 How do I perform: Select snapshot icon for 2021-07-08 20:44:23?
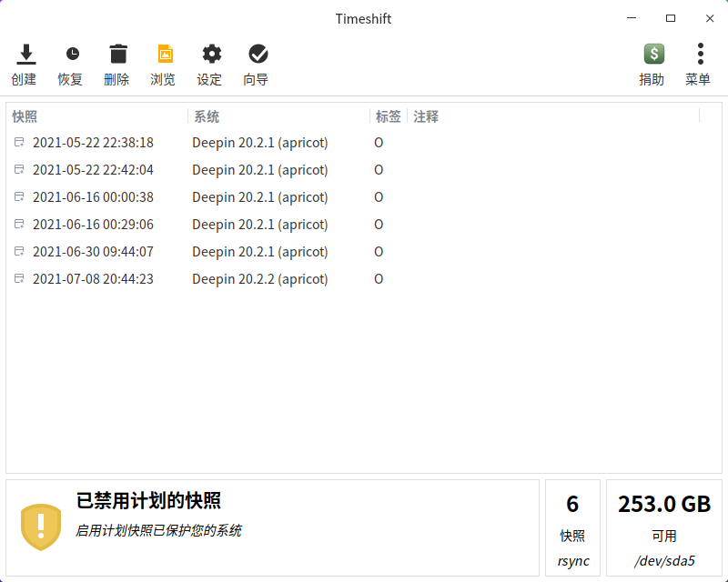[x=19, y=278]
